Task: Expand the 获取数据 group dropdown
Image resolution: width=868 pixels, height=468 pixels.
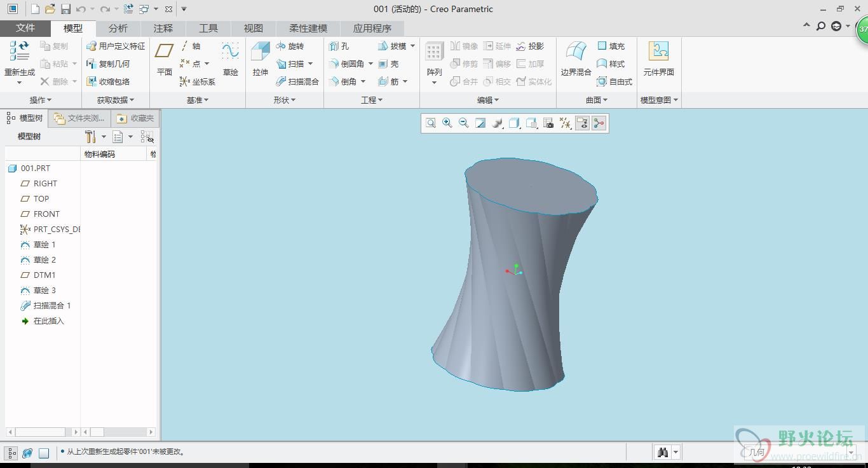Action: [116, 100]
